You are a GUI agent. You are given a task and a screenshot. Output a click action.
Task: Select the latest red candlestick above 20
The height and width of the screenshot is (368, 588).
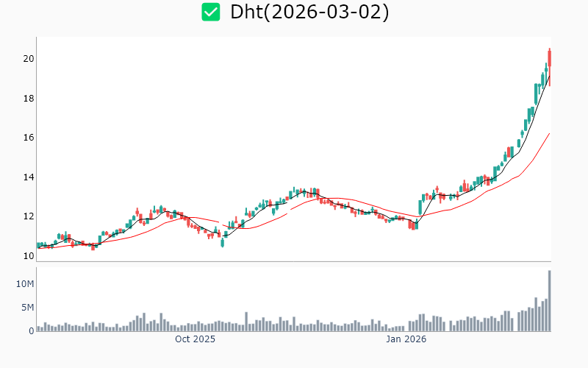(x=550, y=66)
